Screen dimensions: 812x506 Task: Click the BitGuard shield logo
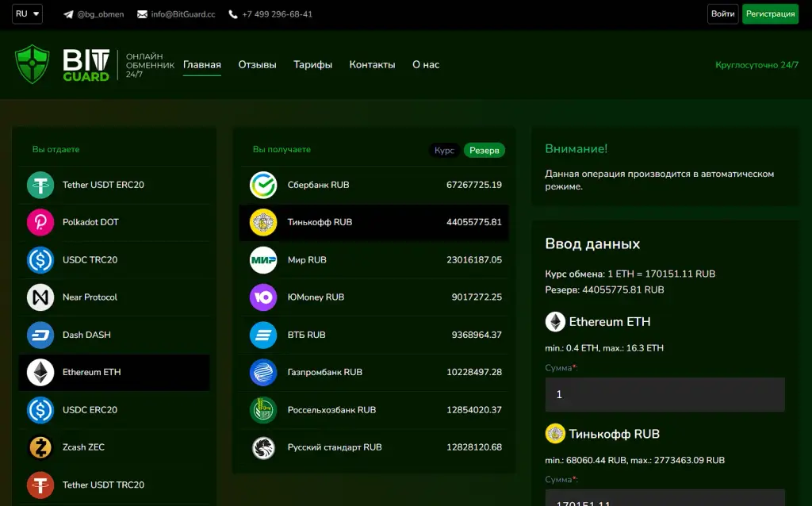coord(32,64)
